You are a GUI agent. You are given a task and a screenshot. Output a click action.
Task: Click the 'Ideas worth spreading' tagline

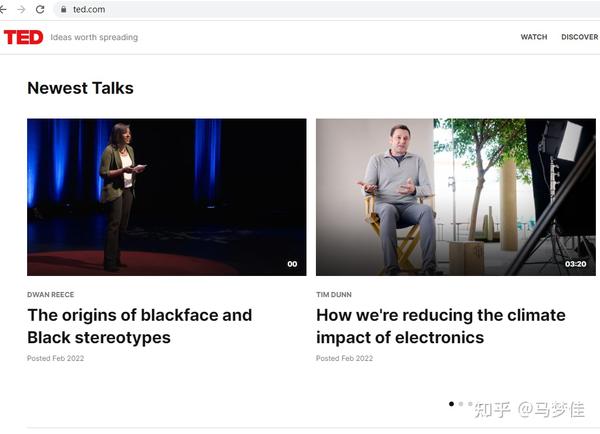click(x=94, y=38)
